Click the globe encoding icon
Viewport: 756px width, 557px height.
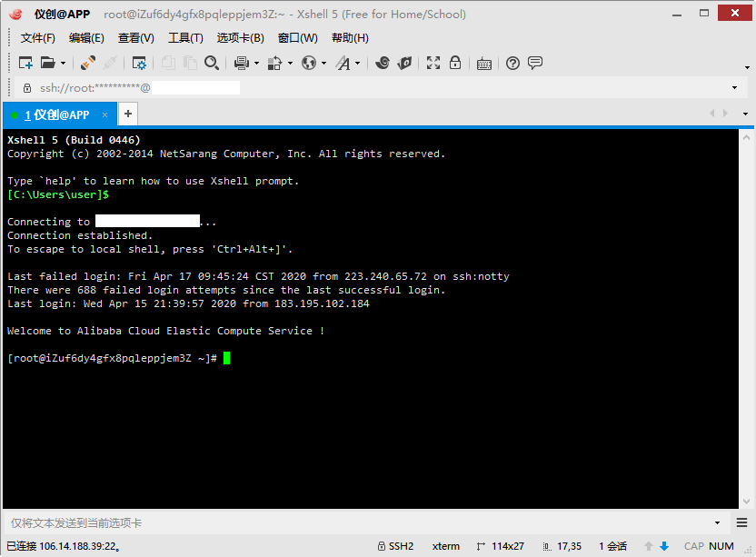coord(309,63)
